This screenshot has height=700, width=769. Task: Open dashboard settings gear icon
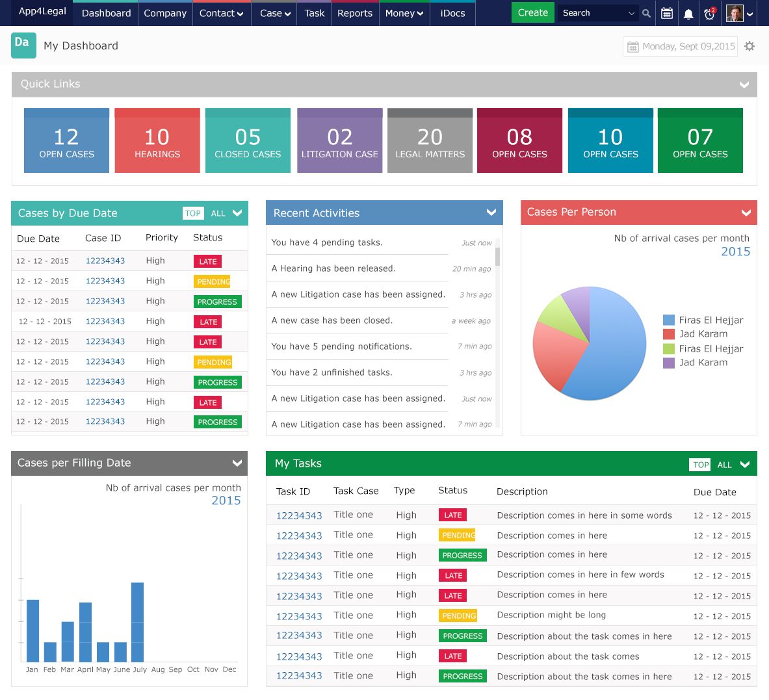pyautogui.click(x=749, y=46)
